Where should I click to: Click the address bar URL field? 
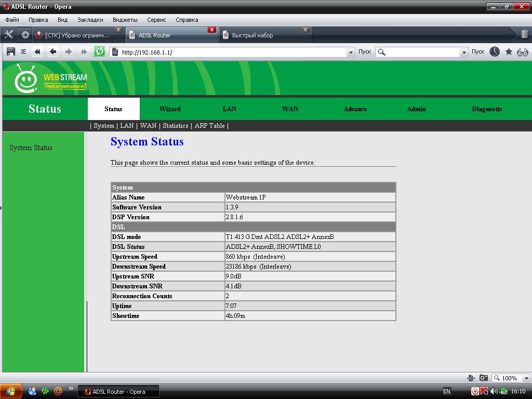(x=234, y=52)
